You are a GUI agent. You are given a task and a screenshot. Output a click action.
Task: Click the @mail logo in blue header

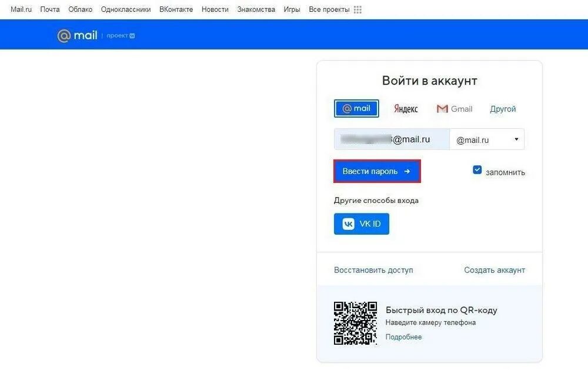click(77, 36)
